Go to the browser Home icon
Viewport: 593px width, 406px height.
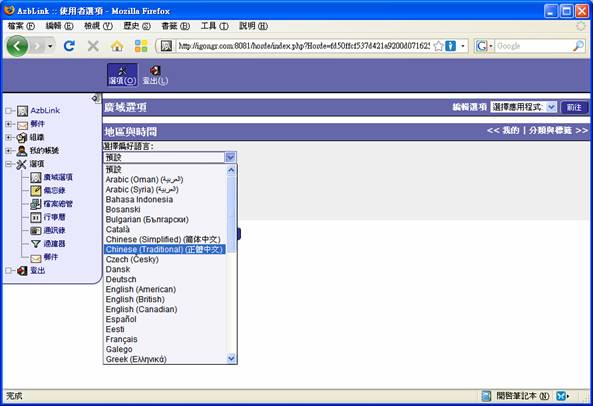(x=117, y=46)
